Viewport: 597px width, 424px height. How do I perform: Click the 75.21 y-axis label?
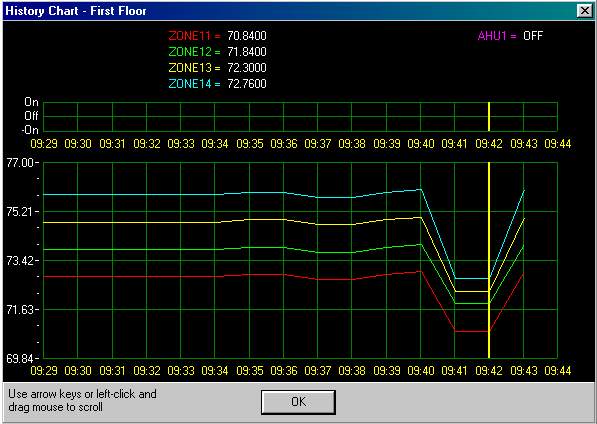(21, 212)
